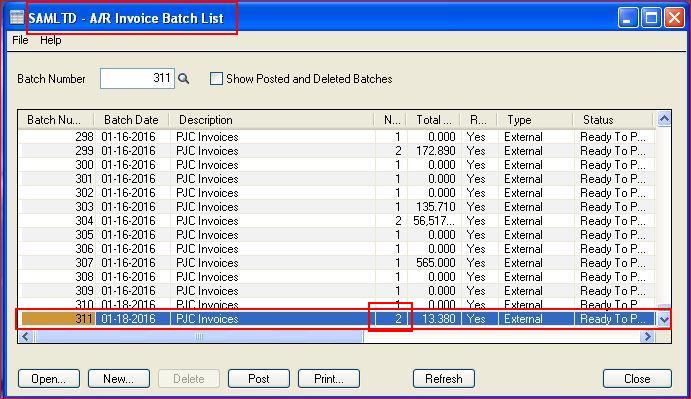Click the horizontal scrollbar right arrow
The image size is (691, 399).
pos(647,337)
